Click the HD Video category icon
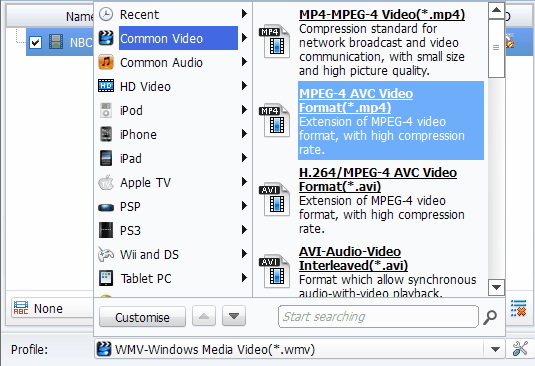The image size is (535, 366). click(106, 86)
